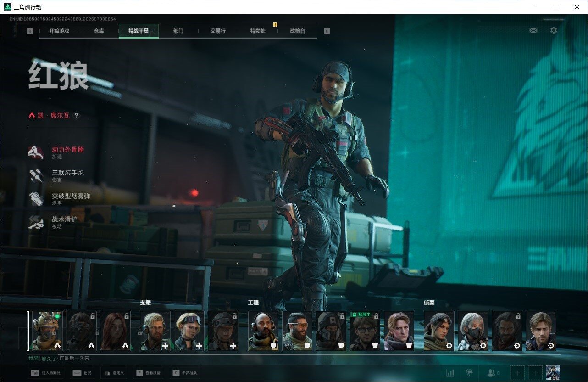Select the helmeted assault operator portrait
Screen dimensions: 588x382
click(x=47, y=331)
